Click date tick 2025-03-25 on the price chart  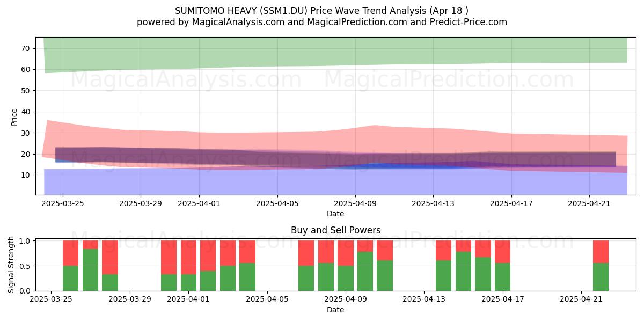(63, 203)
